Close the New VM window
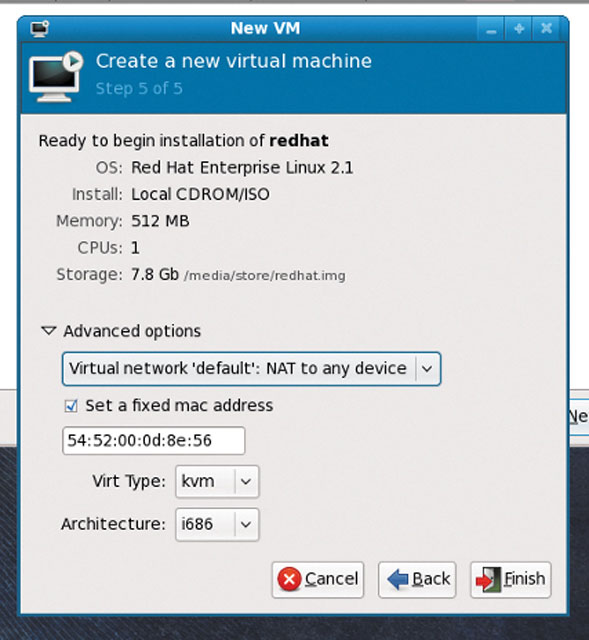The height and width of the screenshot is (640, 589). (x=546, y=29)
